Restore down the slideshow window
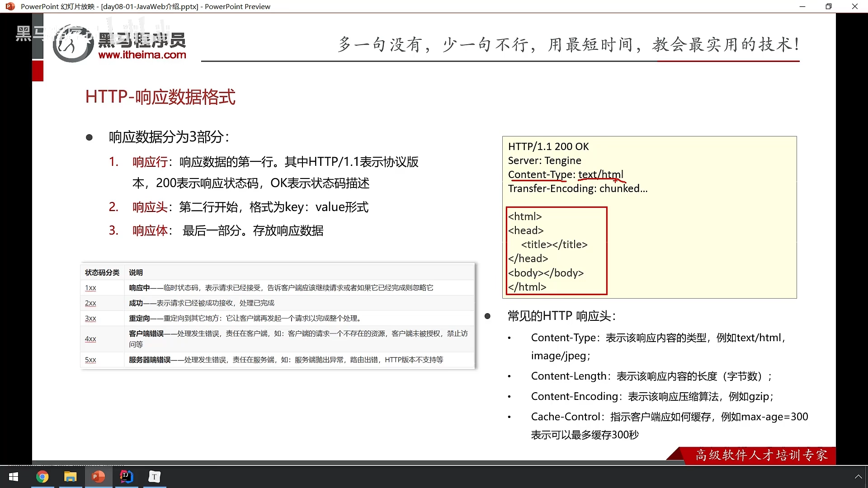The width and height of the screenshot is (868, 488). (828, 6)
